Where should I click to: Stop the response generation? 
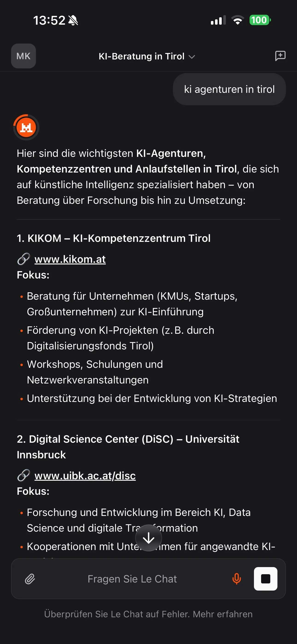point(265,579)
